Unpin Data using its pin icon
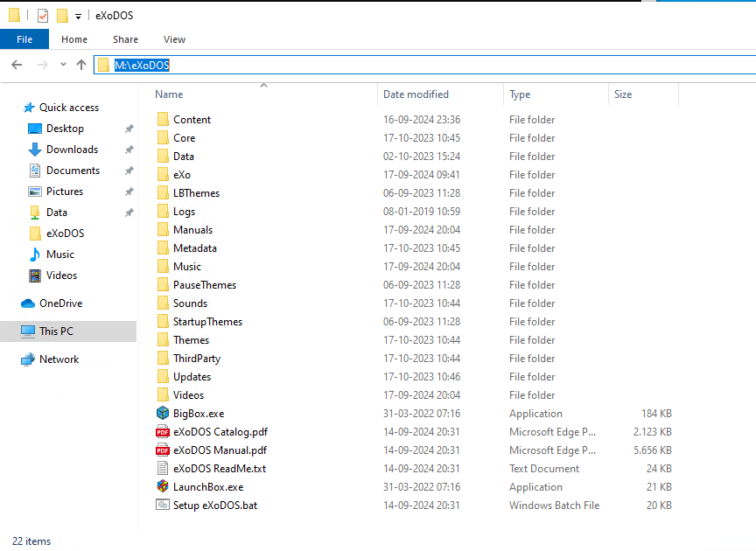Image resolution: width=756 pixels, height=551 pixels. click(129, 213)
